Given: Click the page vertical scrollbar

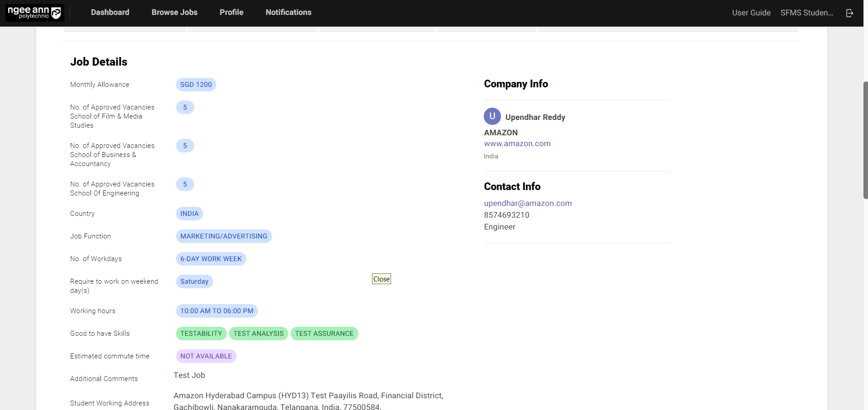Looking at the screenshot, I should [x=865, y=140].
